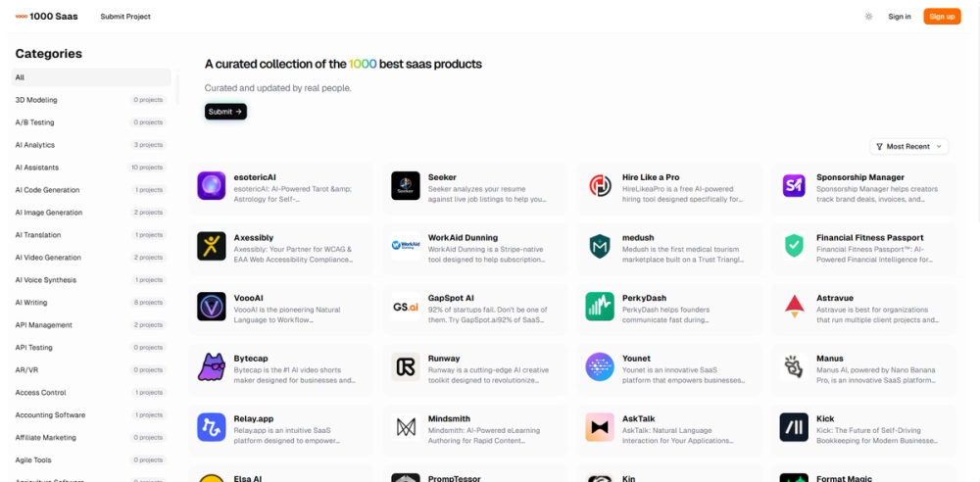The image size is (980, 482).
Task: Open Submit Project in header
Action: click(x=125, y=17)
